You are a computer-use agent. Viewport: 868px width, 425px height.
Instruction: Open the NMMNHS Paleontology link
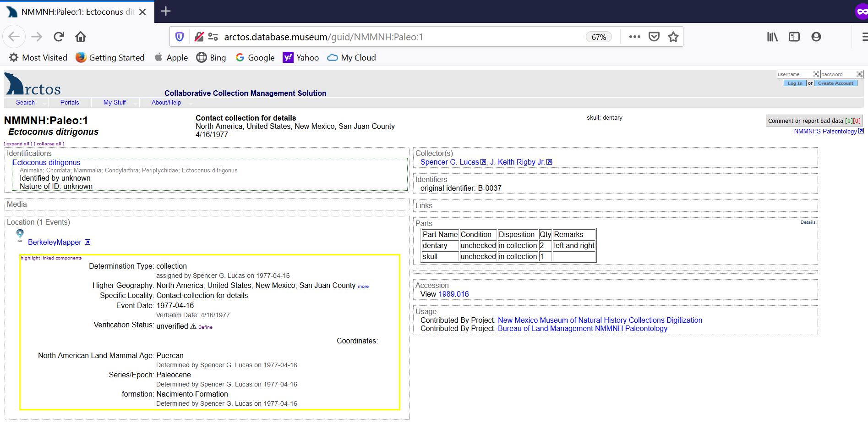825,131
